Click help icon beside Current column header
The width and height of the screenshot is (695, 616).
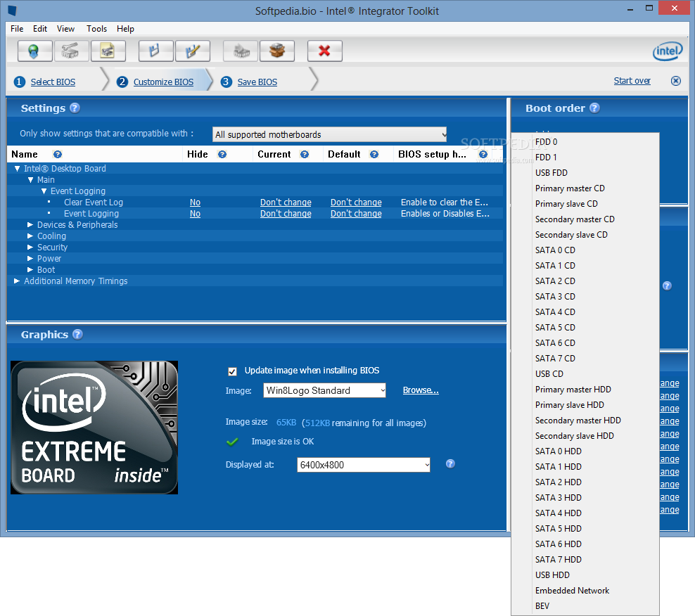coord(305,154)
